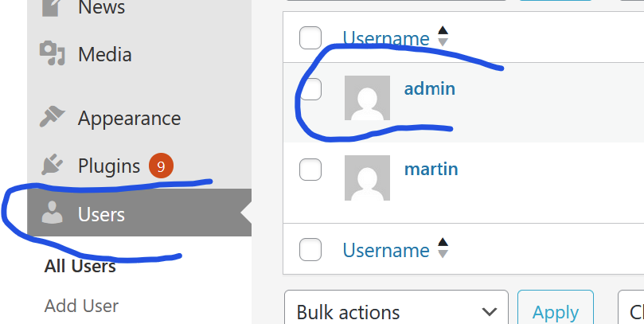The height and width of the screenshot is (324, 644).
Task: Sort by Username using header sort arrows
Action: [443, 37]
